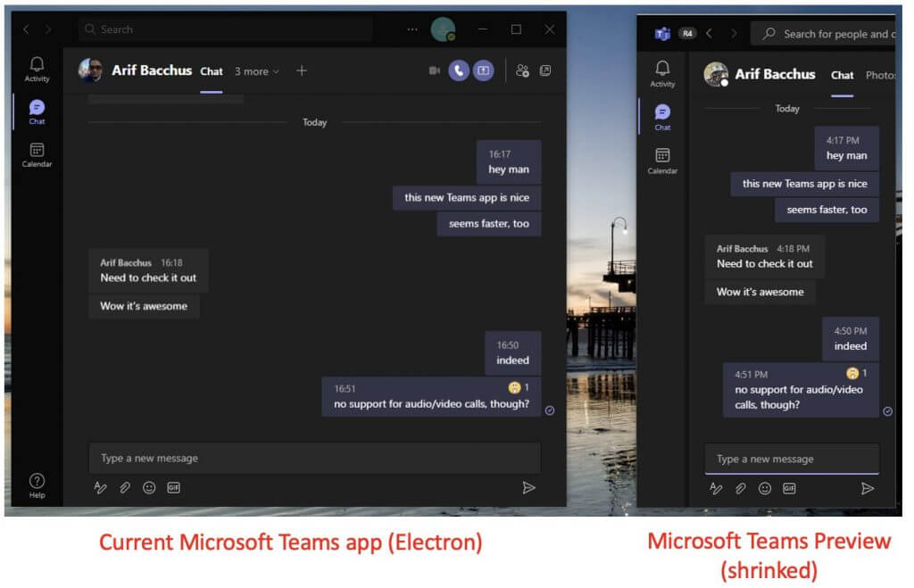Image resolution: width=914 pixels, height=588 pixels.
Task: Send message in Electron Teams
Action: tap(528, 488)
